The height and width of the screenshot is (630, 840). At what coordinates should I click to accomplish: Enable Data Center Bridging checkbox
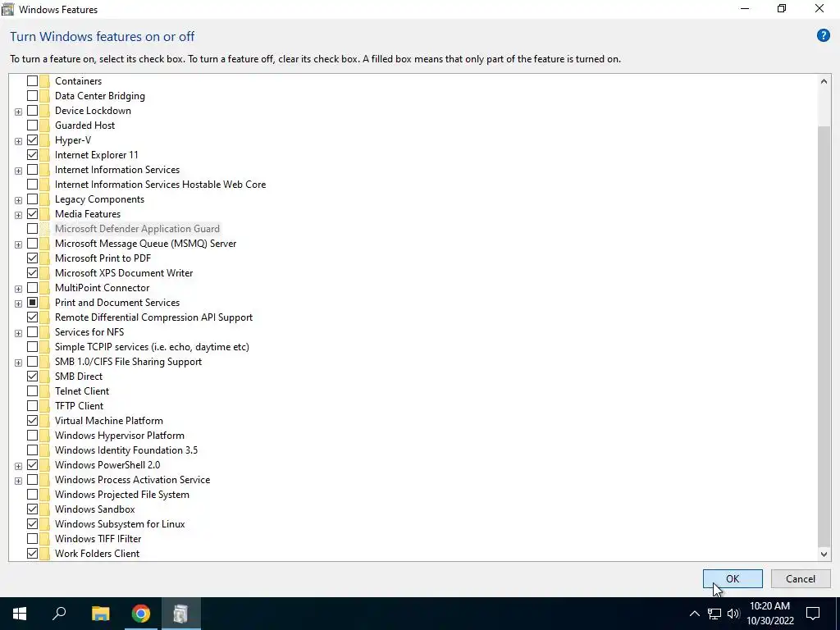(32, 96)
